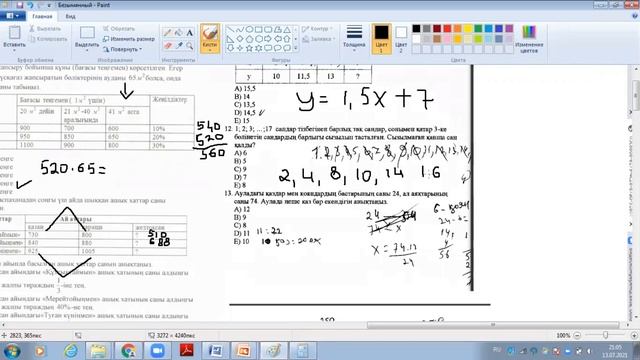Choose the oval shape

(249, 29)
